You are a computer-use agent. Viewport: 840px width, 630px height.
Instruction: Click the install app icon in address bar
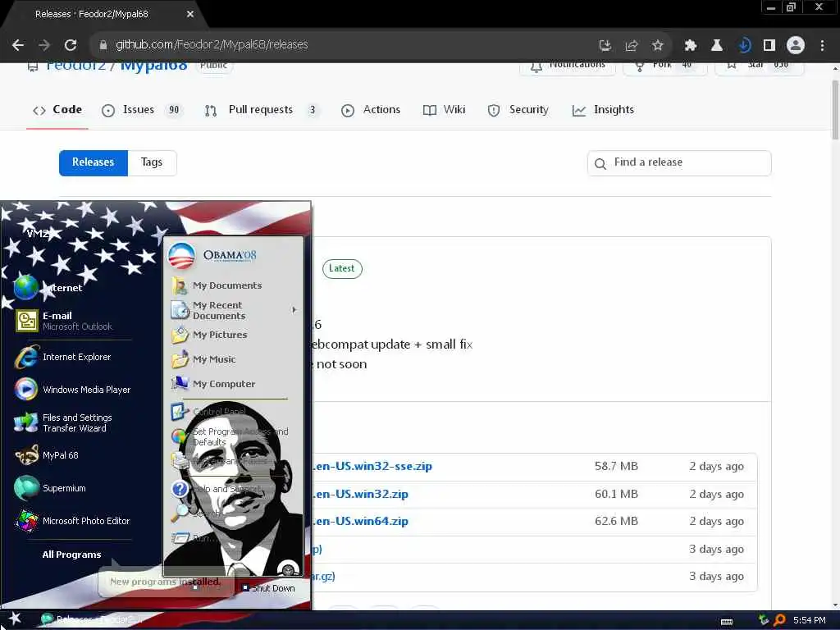tap(605, 46)
